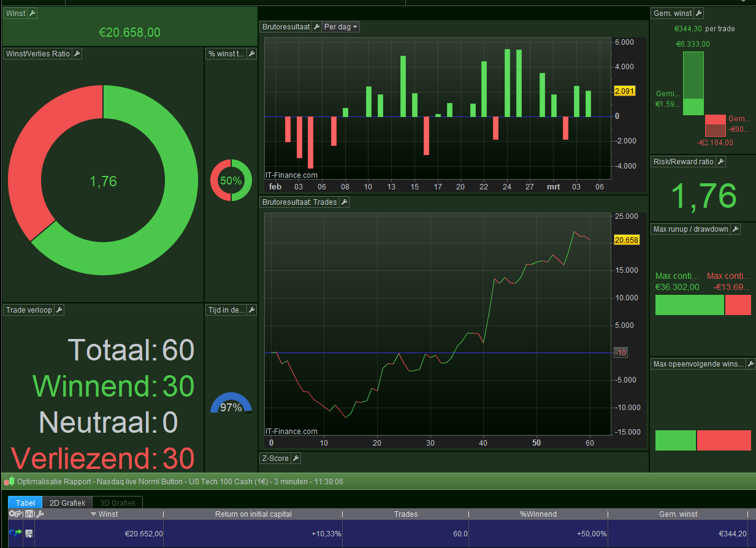Click gear-arrow apply icon in table header
This screenshot has height=548, width=756.
click(x=15, y=514)
